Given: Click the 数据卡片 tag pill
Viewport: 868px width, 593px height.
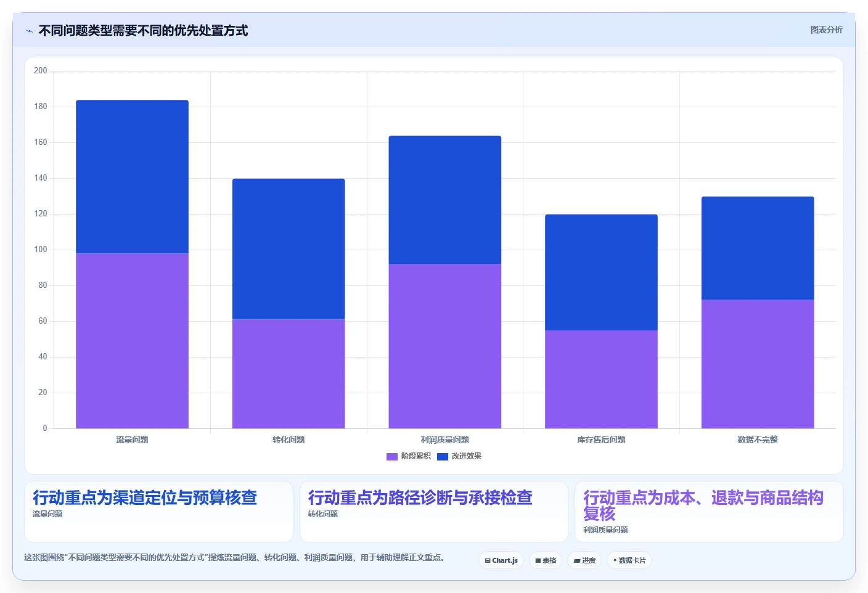Looking at the screenshot, I should (x=629, y=560).
